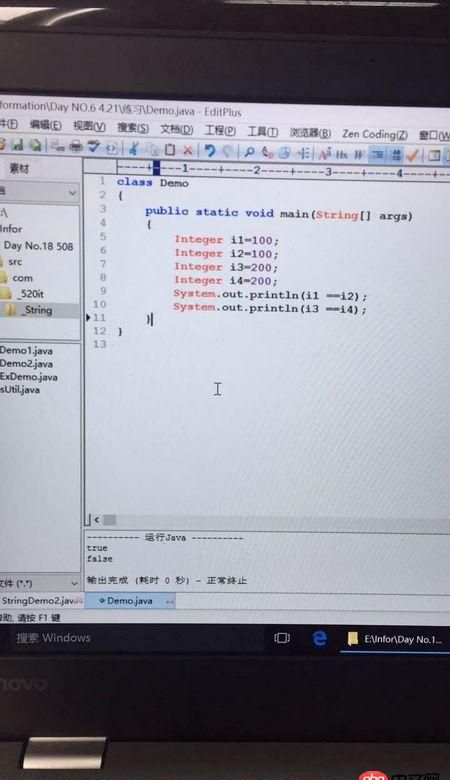The width and height of the screenshot is (450, 780).
Task: Click the scissors Cut icon
Action: 133,148
